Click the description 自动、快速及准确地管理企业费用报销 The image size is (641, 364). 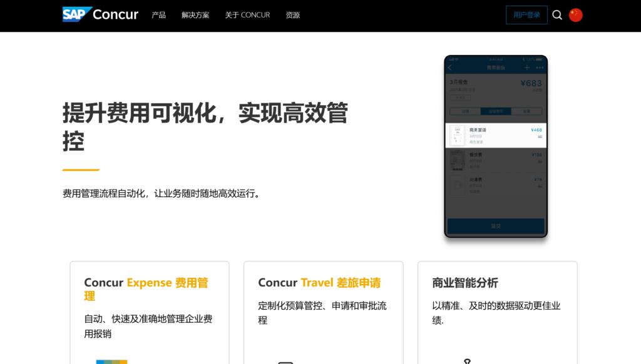(148, 326)
